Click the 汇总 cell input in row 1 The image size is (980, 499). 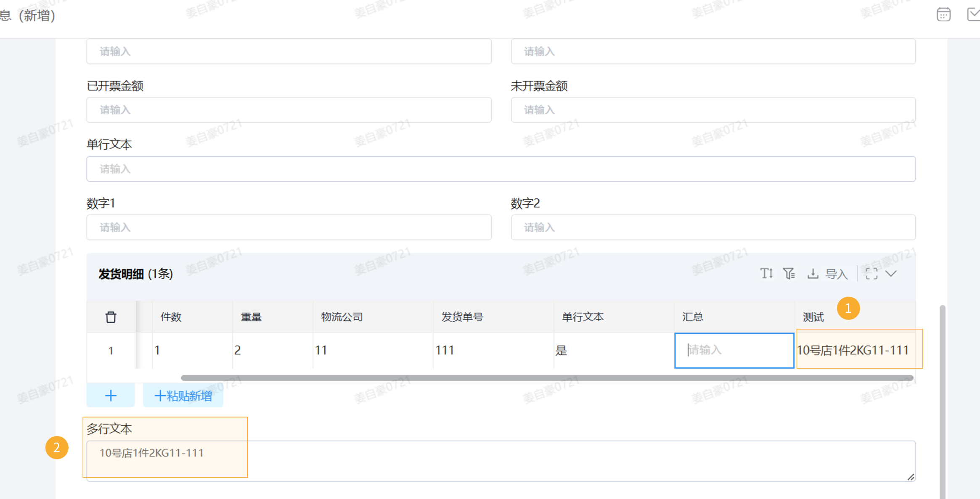(734, 350)
